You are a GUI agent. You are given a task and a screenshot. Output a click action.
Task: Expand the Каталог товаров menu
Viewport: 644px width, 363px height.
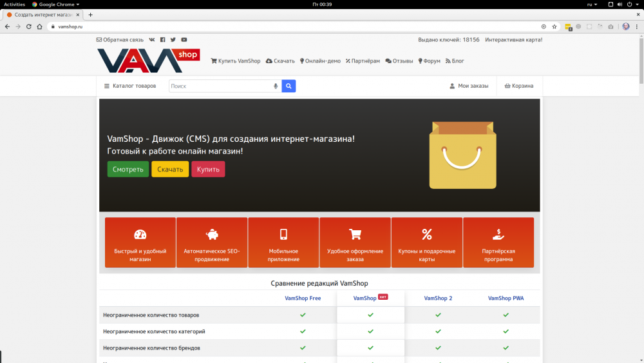130,86
